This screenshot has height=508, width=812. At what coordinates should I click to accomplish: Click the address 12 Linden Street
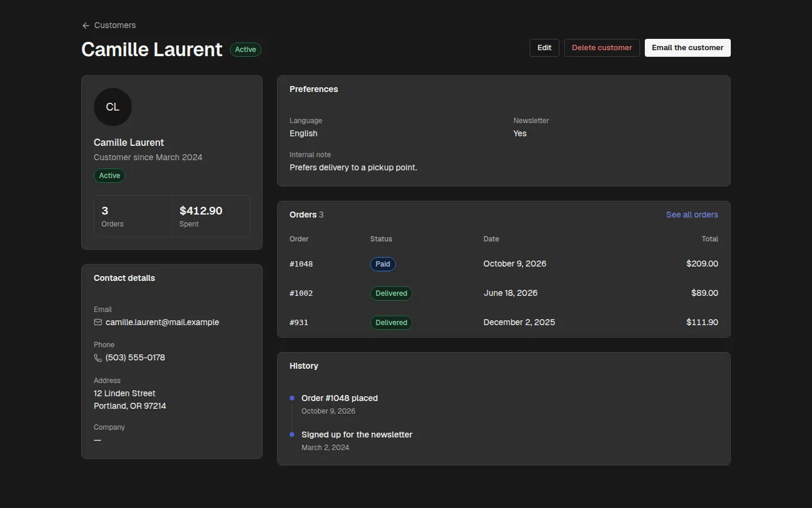click(125, 393)
